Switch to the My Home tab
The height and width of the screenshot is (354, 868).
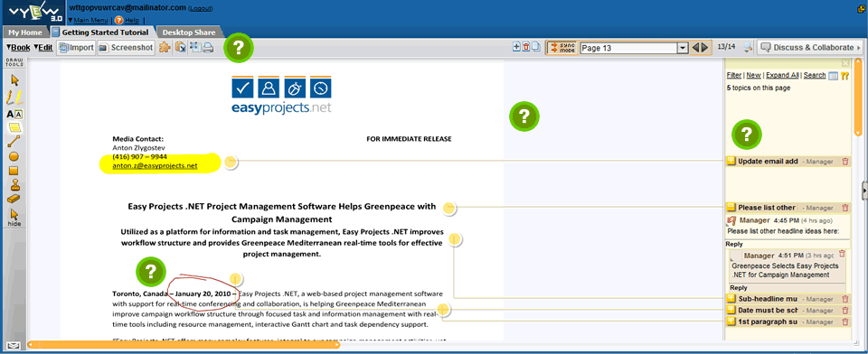pos(25,33)
